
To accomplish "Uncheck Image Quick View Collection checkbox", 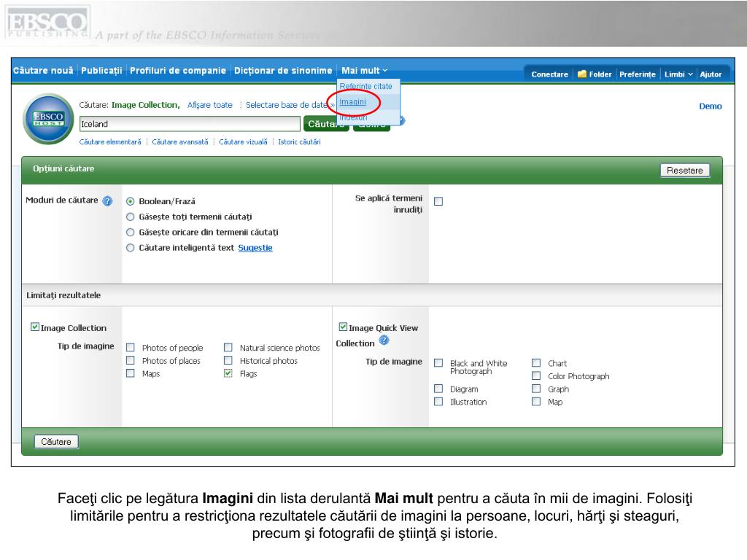I will click(343, 327).
